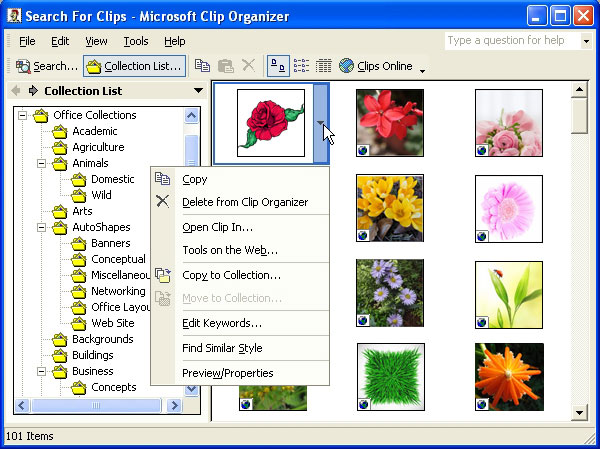Choose Copy from the context menu

(240, 180)
